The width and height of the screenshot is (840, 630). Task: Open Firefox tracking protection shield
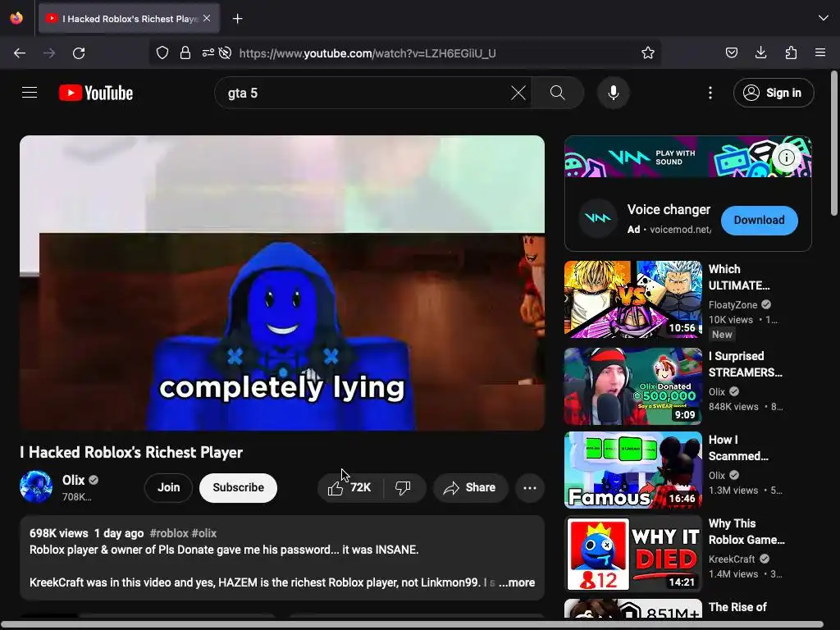pos(162,52)
